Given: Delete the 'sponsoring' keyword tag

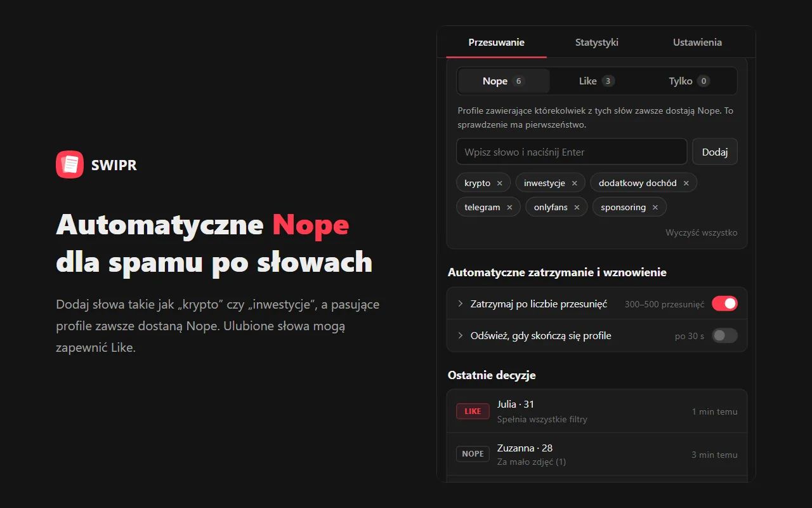Looking at the screenshot, I should pyautogui.click(x=655, y=207).
